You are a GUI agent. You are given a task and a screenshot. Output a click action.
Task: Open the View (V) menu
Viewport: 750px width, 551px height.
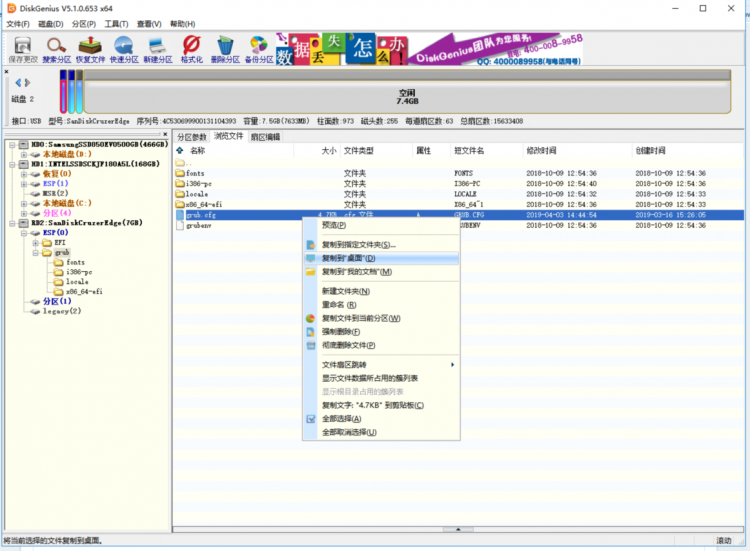point(149,24)
